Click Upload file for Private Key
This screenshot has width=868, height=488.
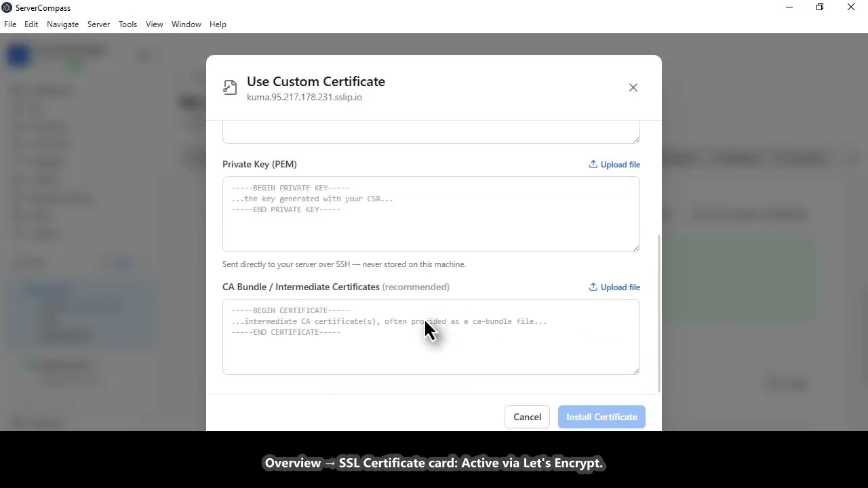614,165
